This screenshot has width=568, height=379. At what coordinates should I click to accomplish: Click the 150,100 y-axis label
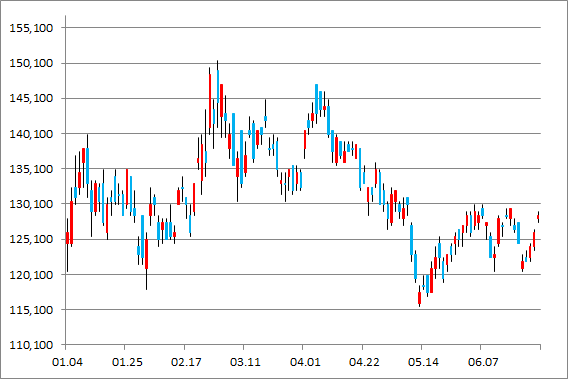pos(31,63)
